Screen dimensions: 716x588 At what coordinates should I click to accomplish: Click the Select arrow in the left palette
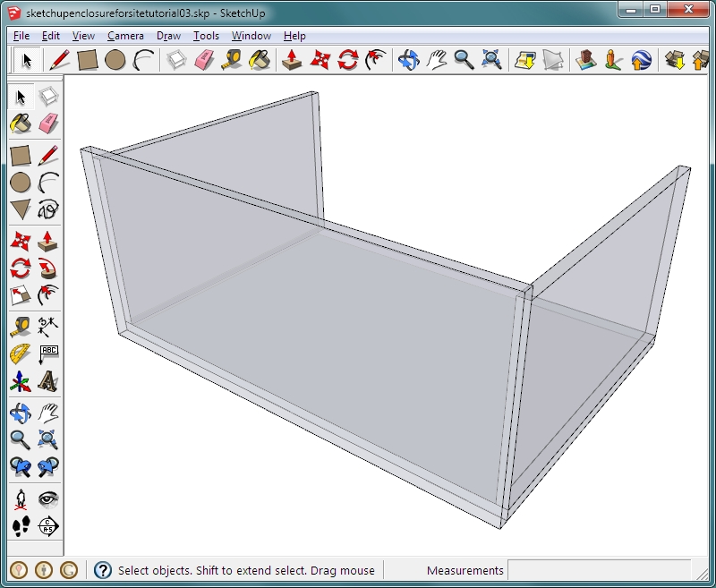pos(21,97)
